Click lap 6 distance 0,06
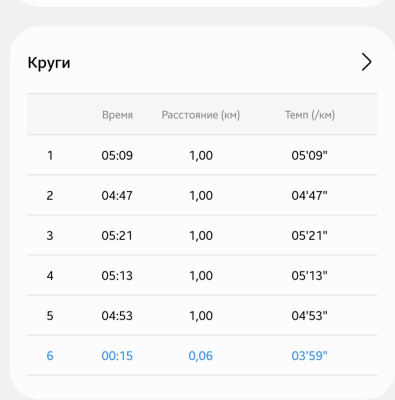 (x=201, y=356)
